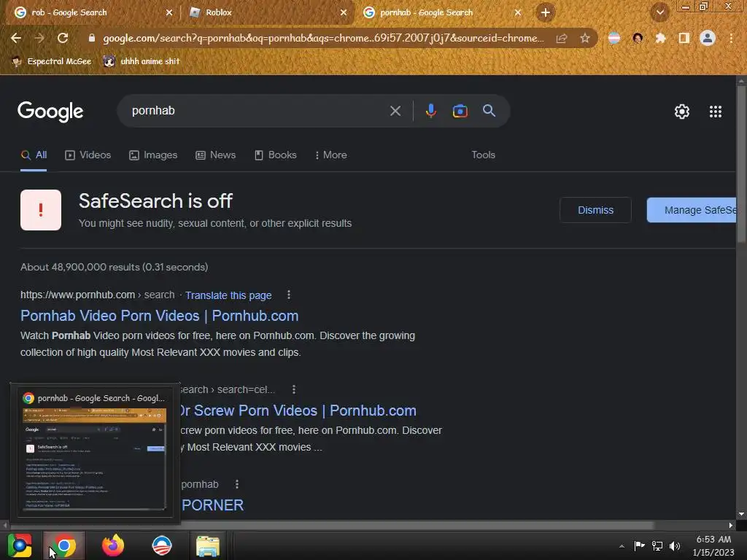Click the horizontal scrollbar right arrow

coord(731,525)
